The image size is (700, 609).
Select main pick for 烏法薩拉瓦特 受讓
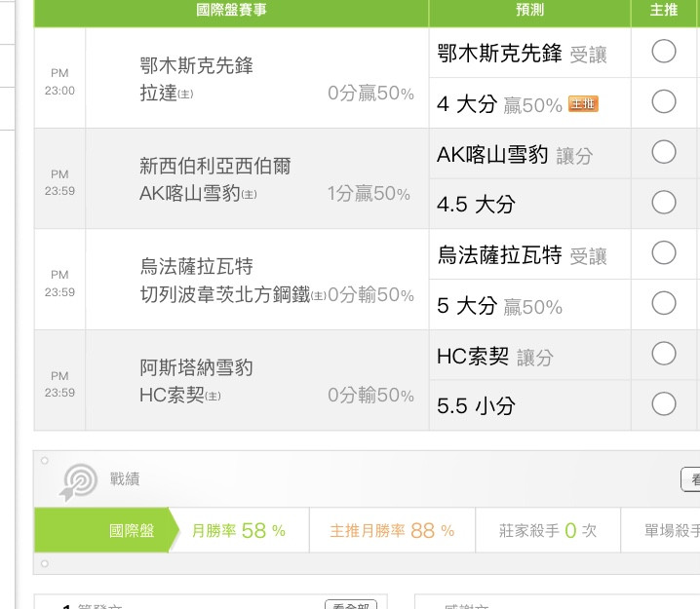(663, 253)
